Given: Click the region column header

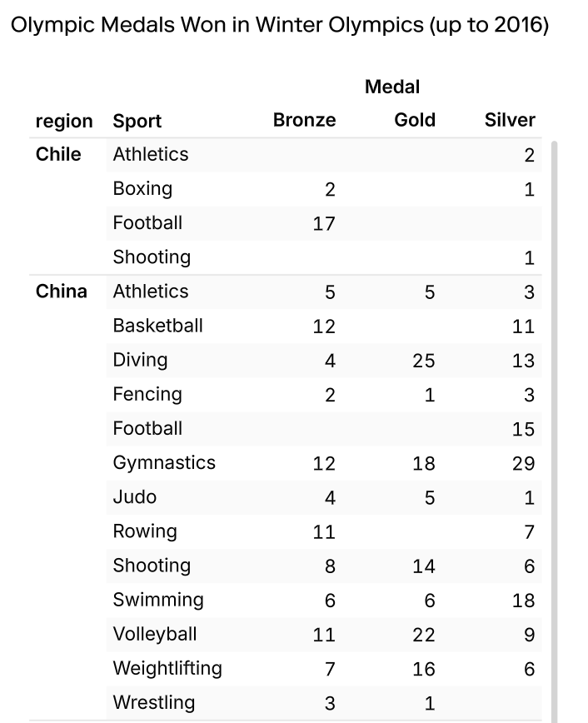Looking at the screenshot, I should tap(64, 122).
